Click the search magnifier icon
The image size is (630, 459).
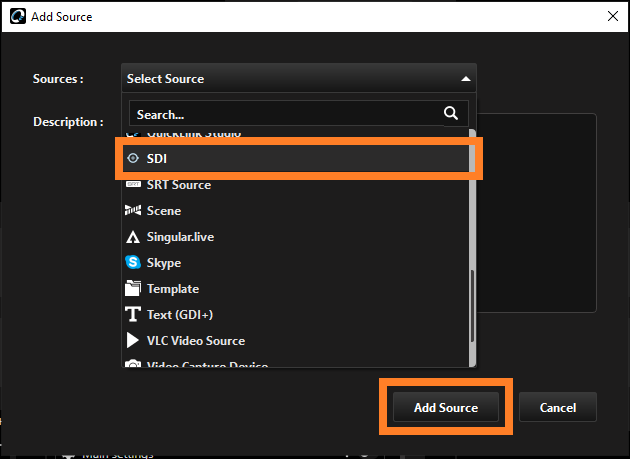(x=451, y=113)
